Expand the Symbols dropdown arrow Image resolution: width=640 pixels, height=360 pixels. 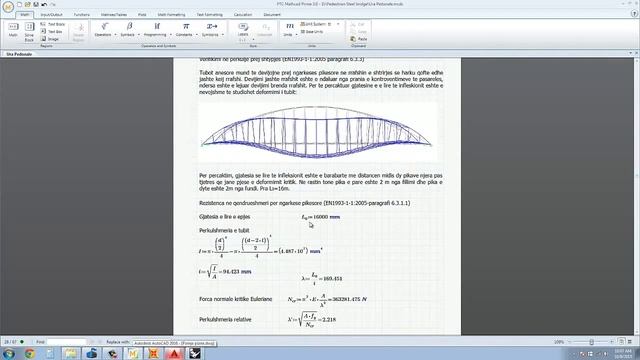[139, 35]
